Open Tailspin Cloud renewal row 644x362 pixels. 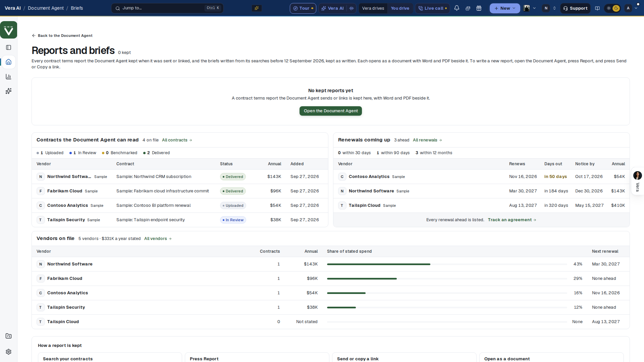(481, 205)
